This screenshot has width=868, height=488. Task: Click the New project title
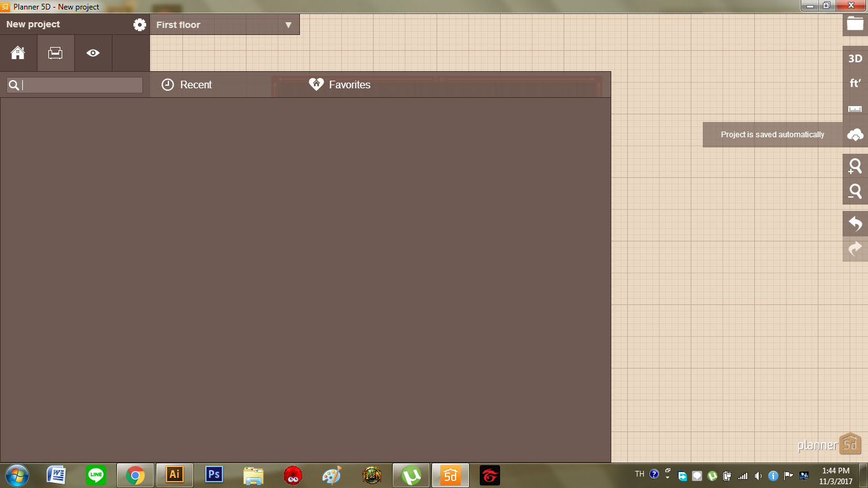pos(33,24)
